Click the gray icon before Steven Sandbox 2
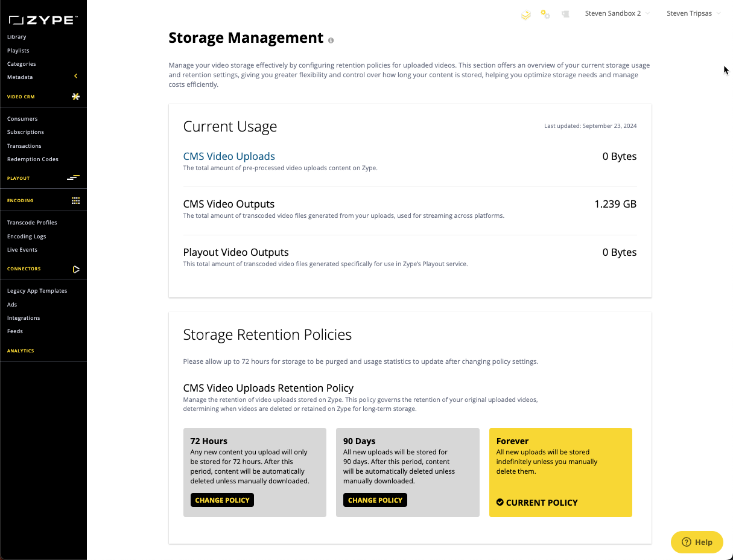The height and width of the screenshot is (560, 733). click(x=565, y=14)
